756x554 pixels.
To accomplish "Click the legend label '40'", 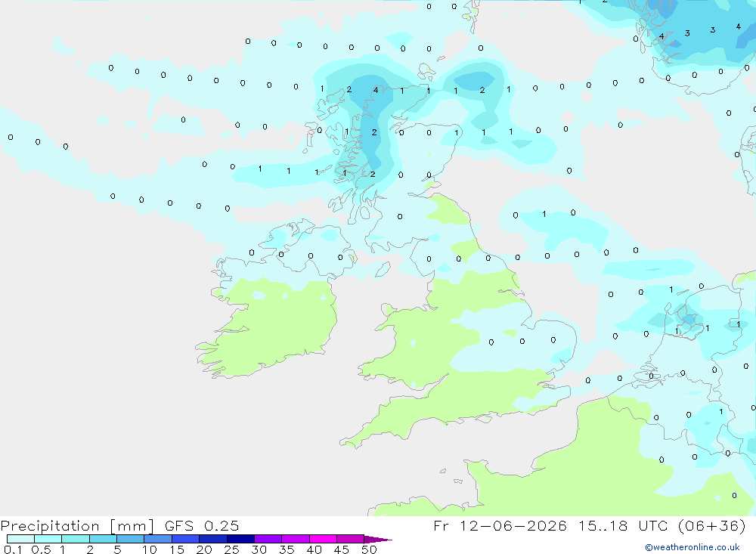I will pyautogui.click(x=314, y=549).
